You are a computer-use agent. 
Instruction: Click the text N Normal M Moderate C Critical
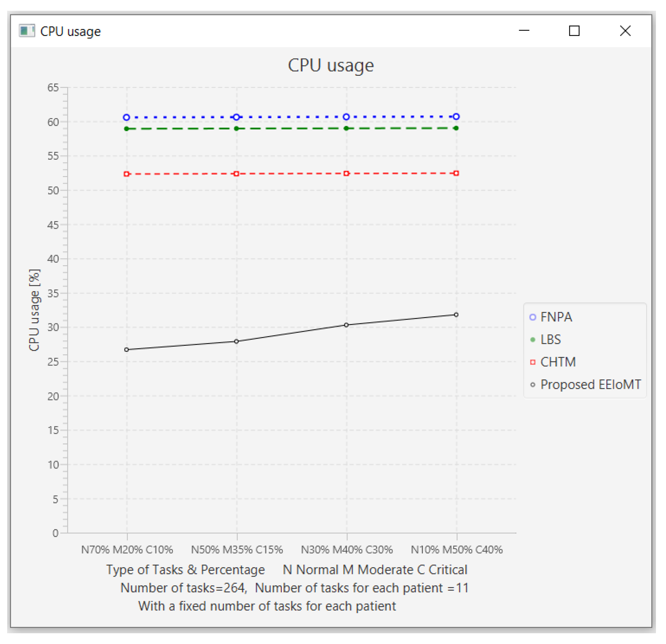click(x=375, y=570)
